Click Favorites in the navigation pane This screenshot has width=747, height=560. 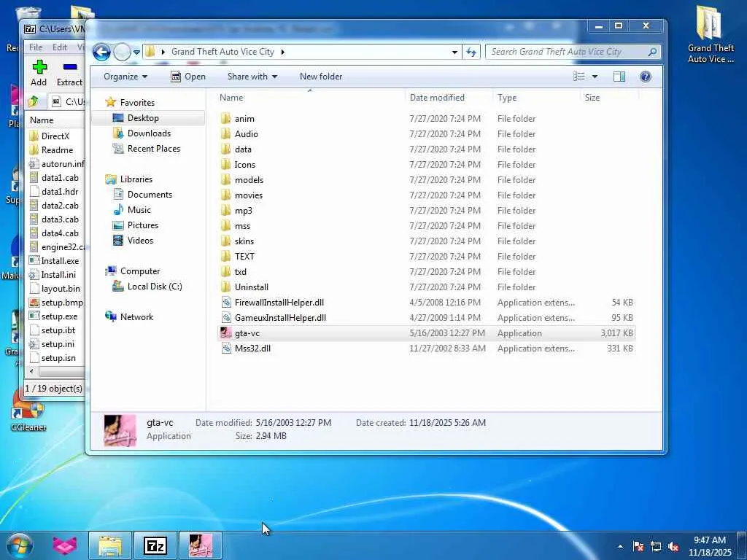click(137, 102)
